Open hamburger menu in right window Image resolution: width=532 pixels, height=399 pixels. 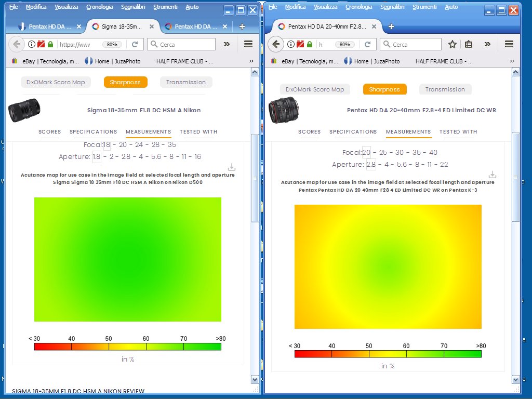click(x=509, y=44)
